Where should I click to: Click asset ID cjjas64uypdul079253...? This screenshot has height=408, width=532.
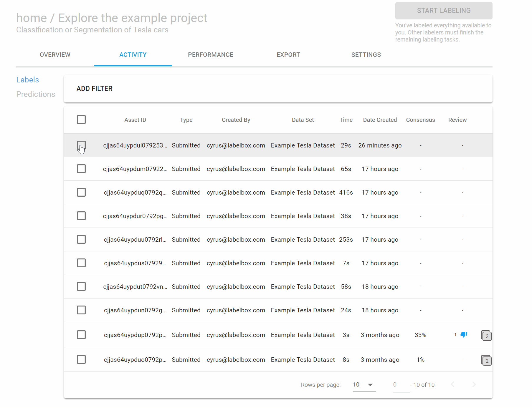(x=135, y=145)
